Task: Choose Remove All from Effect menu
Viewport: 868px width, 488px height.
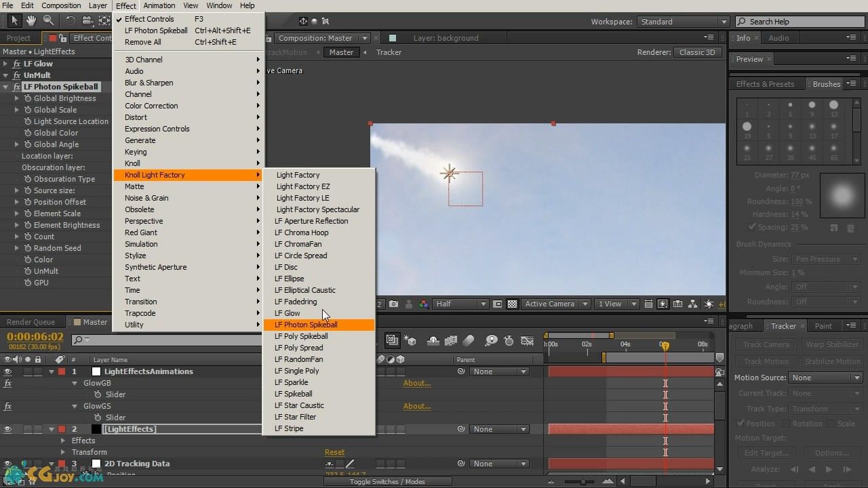Action: [x=189, y=42]
